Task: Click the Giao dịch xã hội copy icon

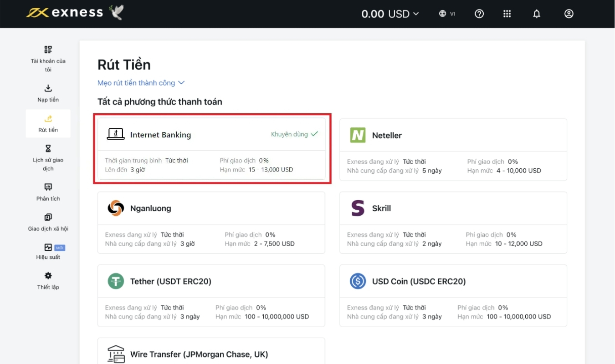Action: tap(48, 217)
